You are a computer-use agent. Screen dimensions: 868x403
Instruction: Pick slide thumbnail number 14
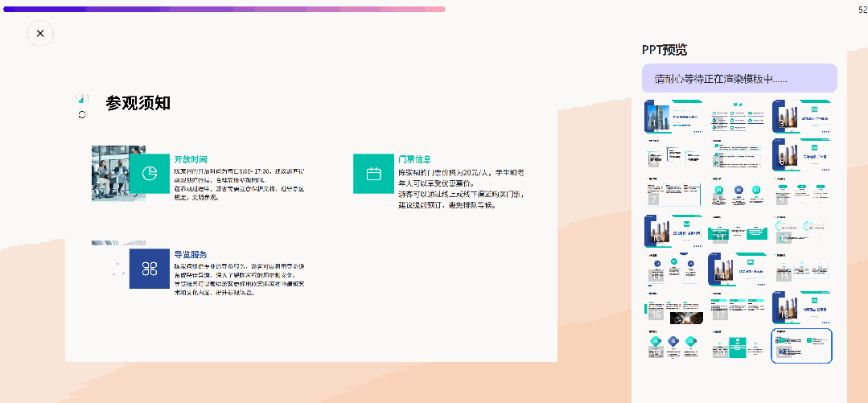737,269
